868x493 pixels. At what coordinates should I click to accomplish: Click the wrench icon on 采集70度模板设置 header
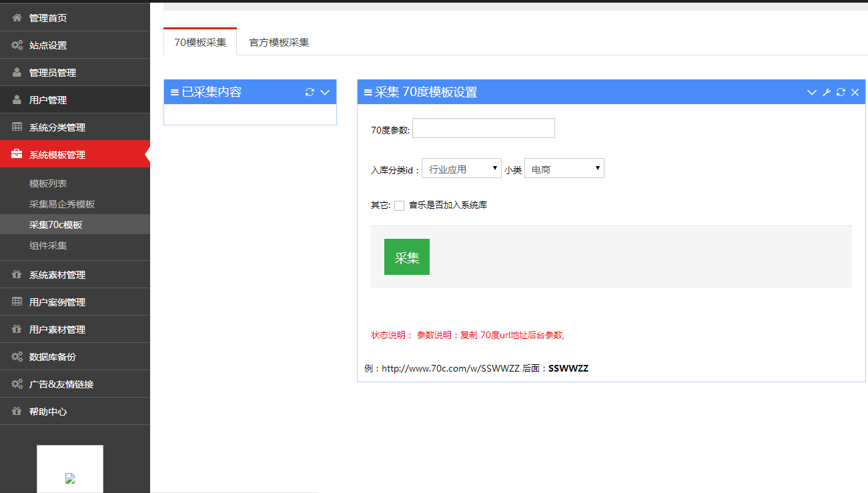tap(827, 92)
